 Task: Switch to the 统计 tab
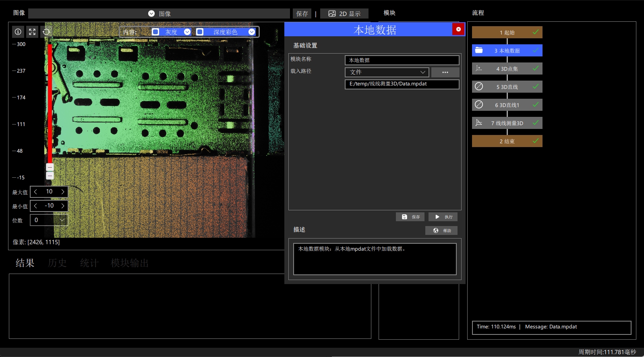click(89, 263)
